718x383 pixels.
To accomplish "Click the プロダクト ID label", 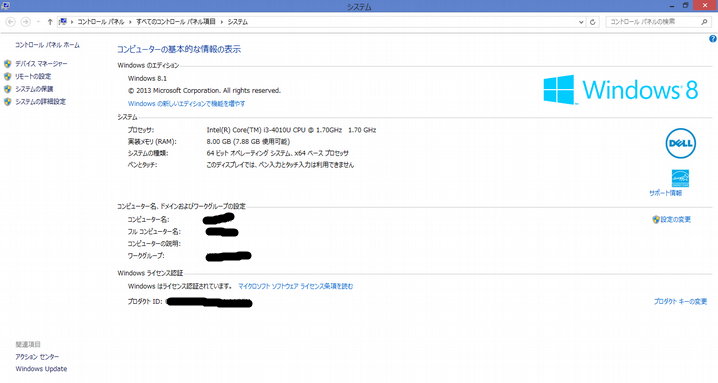I will coord(145,301).
